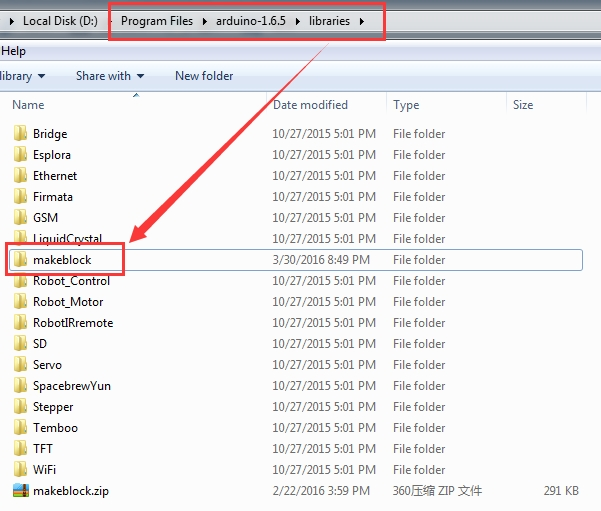Select the Temboo folder icon
Screen dimensions: 601x511
tap(20, 427)
